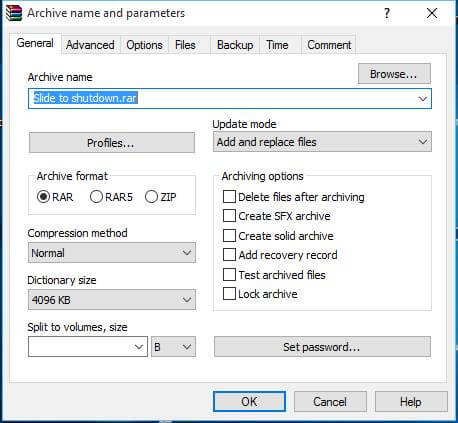Click the Set password button
This screenshot has width=458, height=423.
pyautogui.click(x=322, y=347)
